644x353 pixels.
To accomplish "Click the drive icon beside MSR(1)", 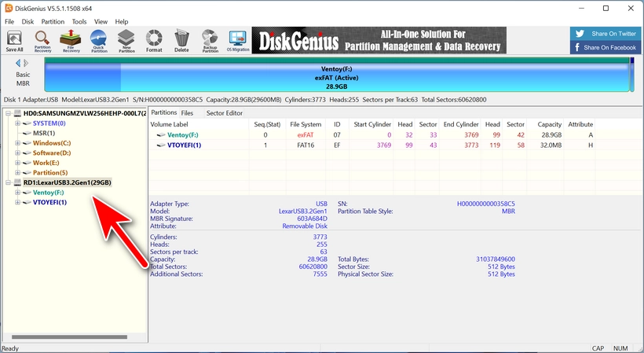I will [27, 133].
